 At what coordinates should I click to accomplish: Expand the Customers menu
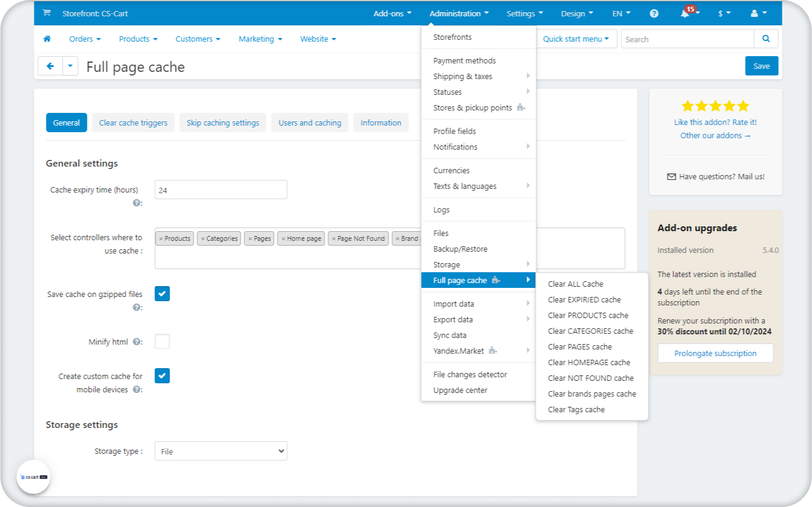[x=198, y=39]
